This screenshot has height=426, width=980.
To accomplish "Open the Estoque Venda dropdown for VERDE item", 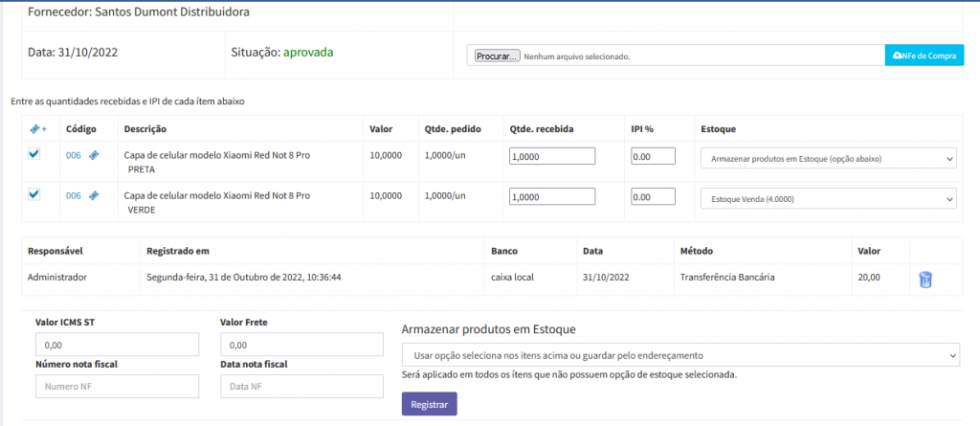I will pyautogui.click(x=828, y=198).
